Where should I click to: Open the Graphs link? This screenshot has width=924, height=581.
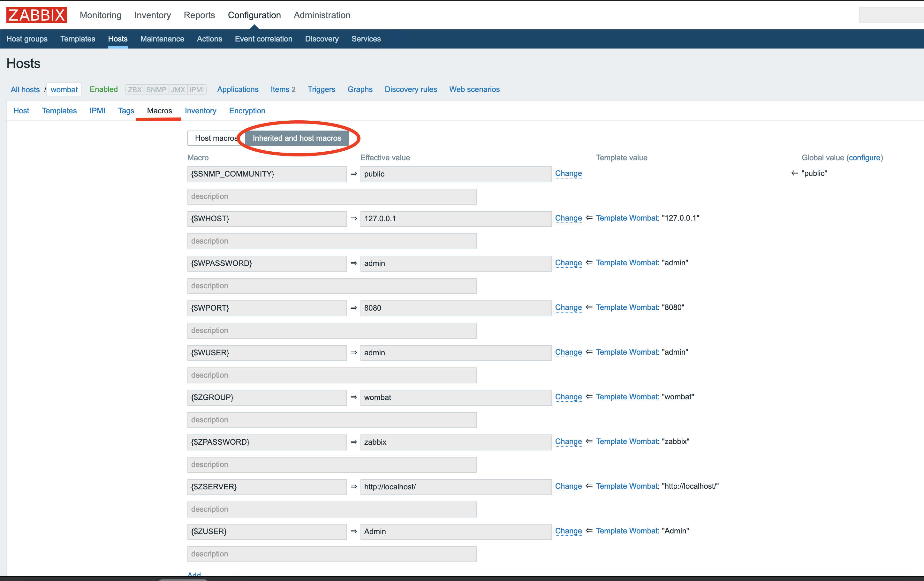360,89
